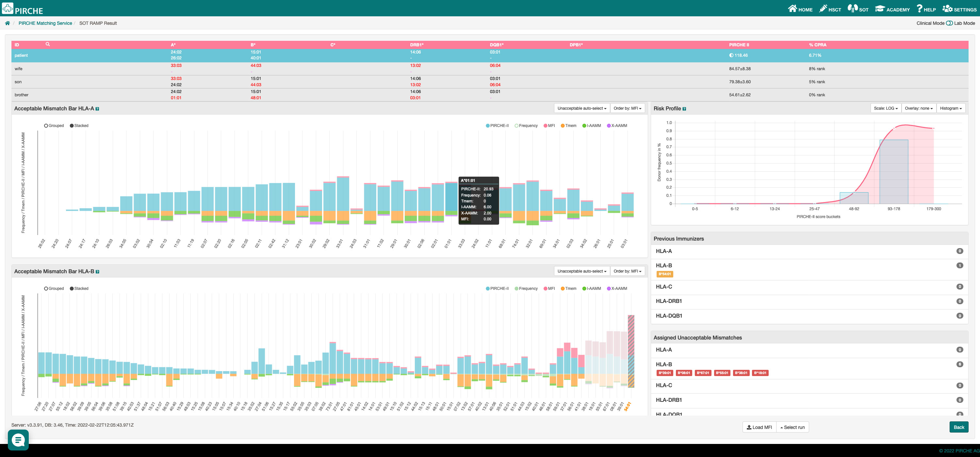This screenshot has width=980, height=457.
Task: Open the ACADEMY graduation cap icon
Action: (880, 8)
